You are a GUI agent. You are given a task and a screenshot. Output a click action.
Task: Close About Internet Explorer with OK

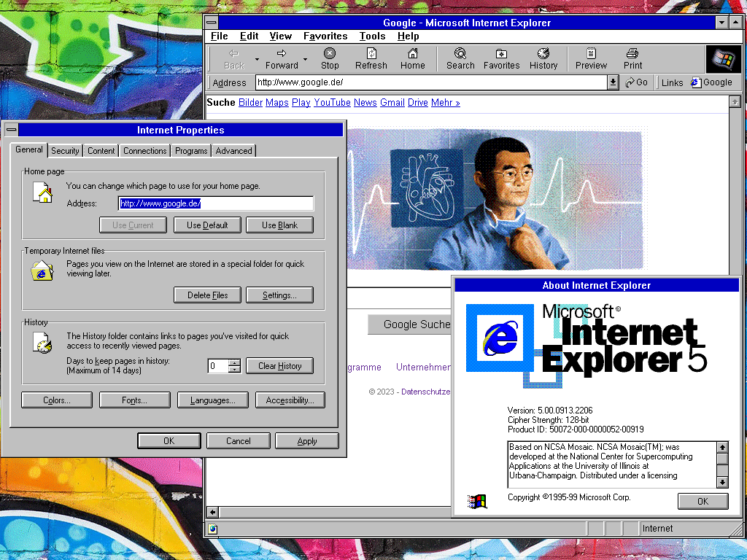(x=703, y=501)
